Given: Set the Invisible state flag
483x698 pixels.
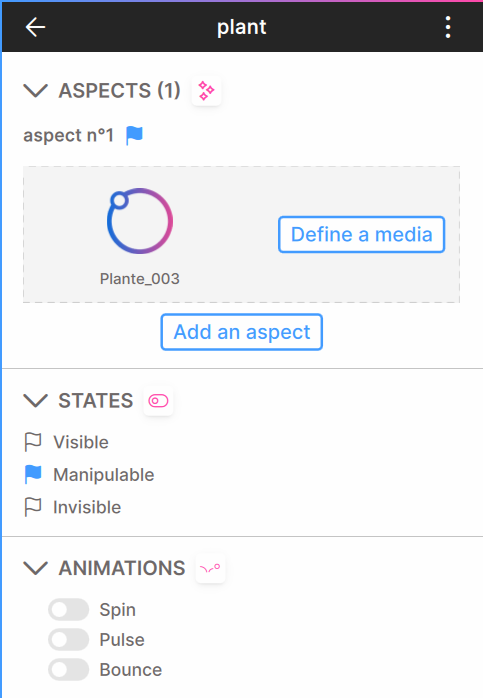Looking at the screenshot, I should [x=33, y=507].
